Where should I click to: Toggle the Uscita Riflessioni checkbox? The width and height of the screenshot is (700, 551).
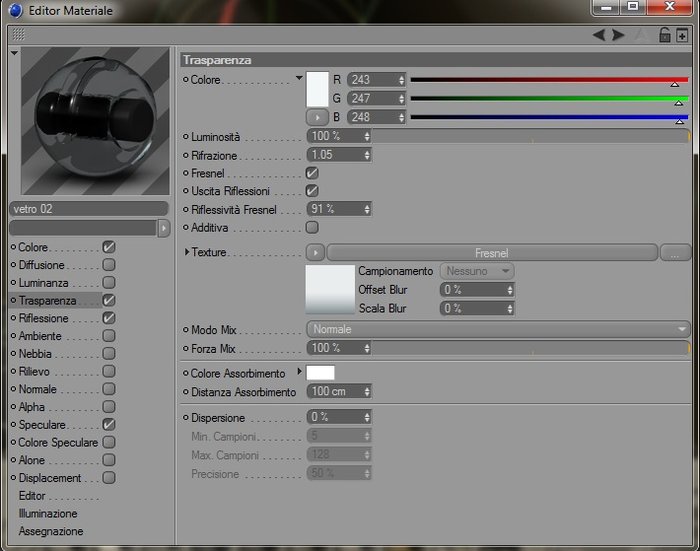(x=312, y=191)
